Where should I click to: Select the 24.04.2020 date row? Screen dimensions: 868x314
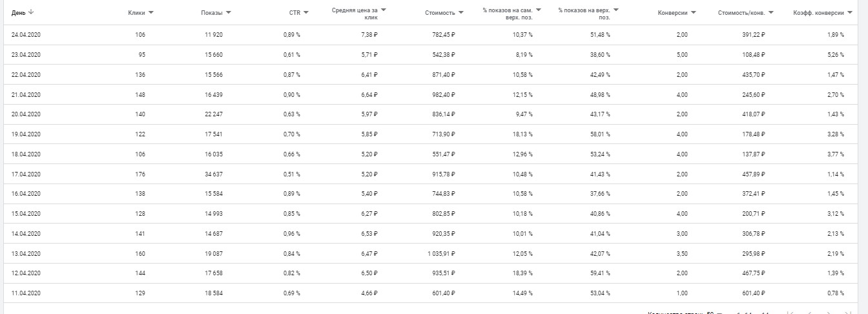click(26, 35)
